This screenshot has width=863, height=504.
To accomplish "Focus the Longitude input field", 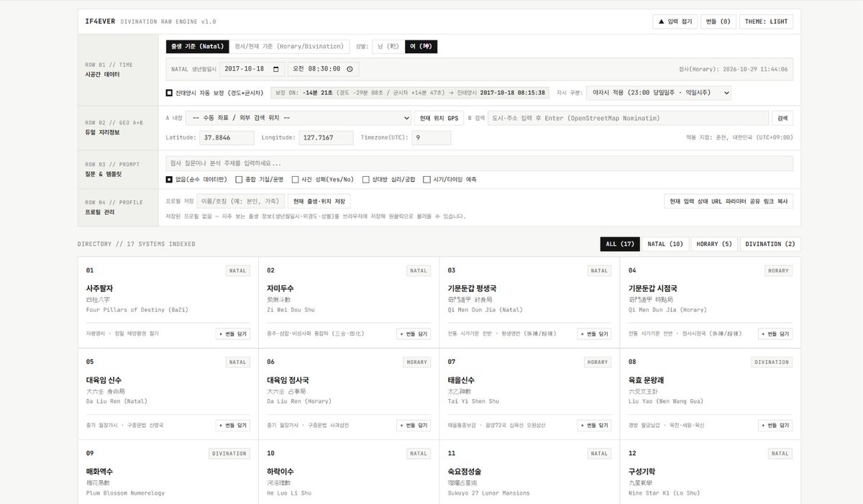I will click(327, 137).
